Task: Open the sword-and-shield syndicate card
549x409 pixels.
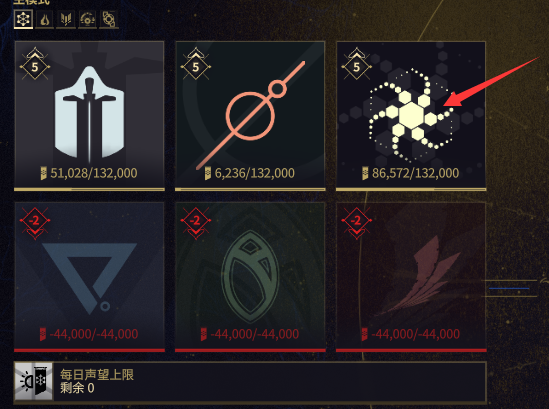Action: coord(89,116)
